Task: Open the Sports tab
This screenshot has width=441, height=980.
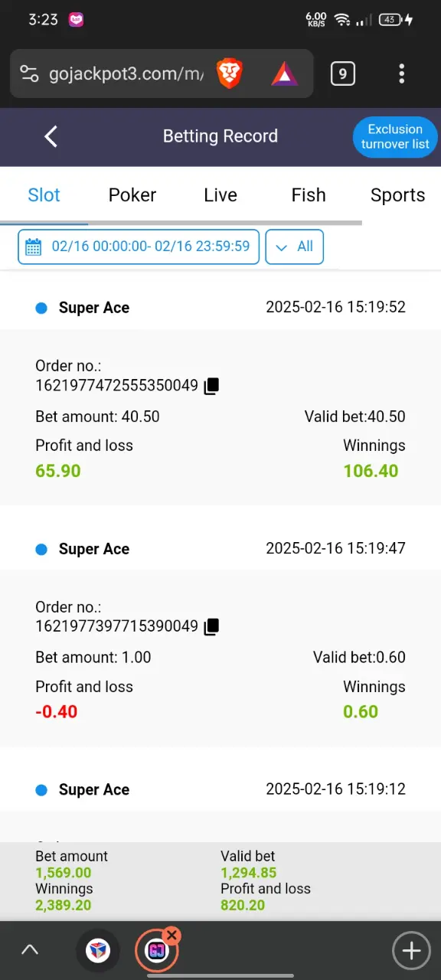Action: [397, 195]
